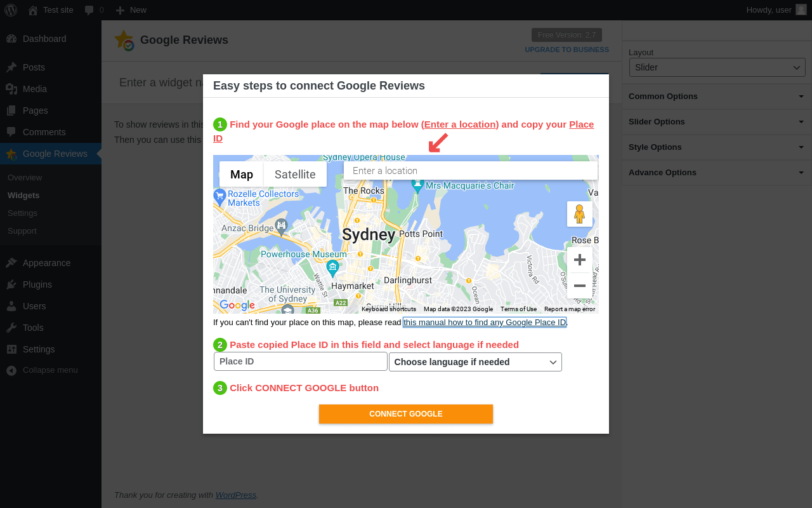
Task: Click the Anzac Bridge map marker
Action: click(282, 226)
